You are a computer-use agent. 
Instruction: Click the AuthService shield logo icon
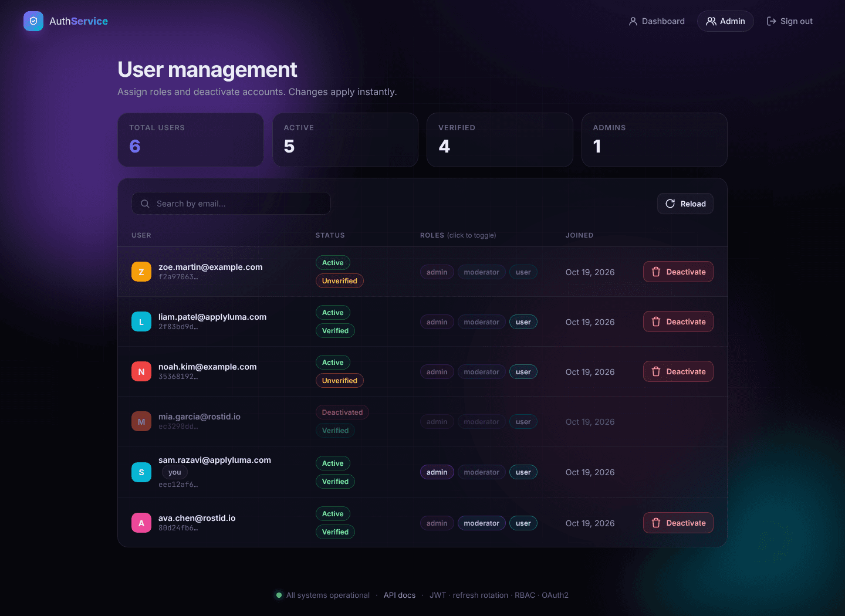[x=33, y=21]
